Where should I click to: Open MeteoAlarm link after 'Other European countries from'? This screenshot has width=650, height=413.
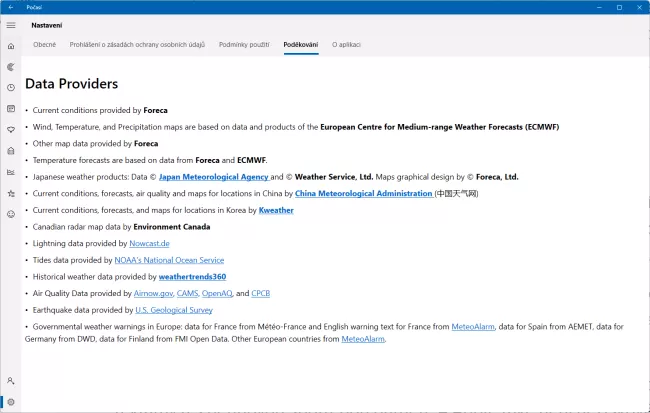363,339
